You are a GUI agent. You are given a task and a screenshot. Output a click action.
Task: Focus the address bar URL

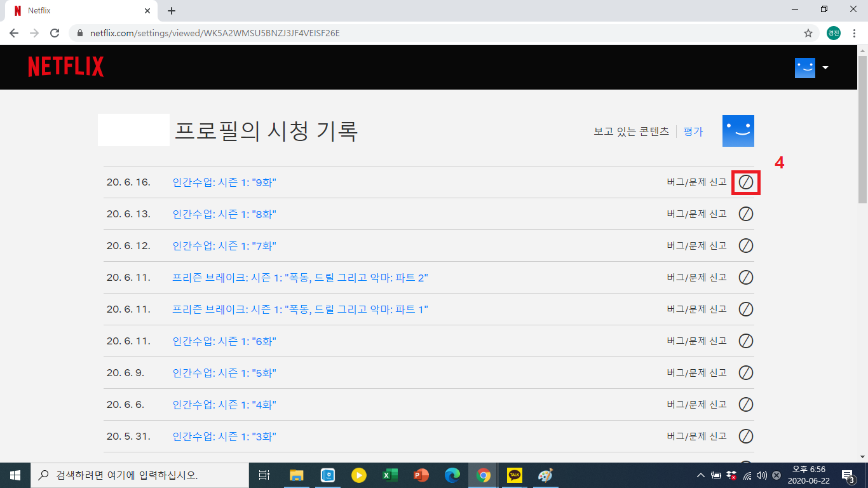click(215, 33)
